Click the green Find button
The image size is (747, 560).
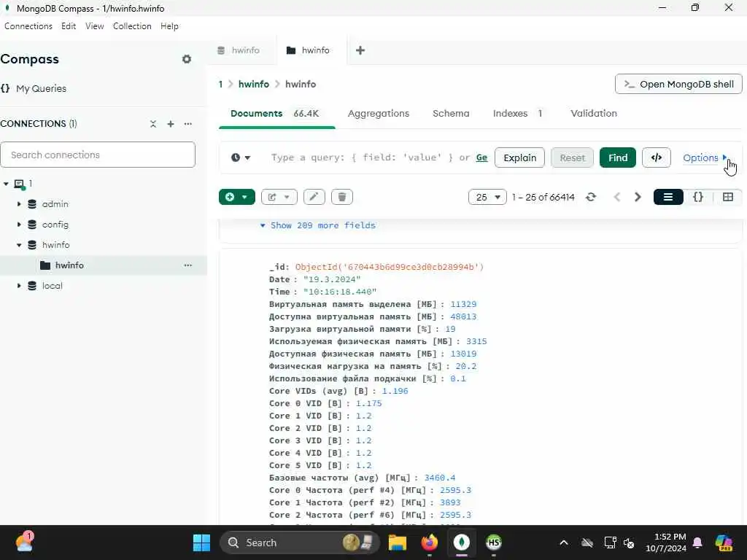tap(618, 157)
